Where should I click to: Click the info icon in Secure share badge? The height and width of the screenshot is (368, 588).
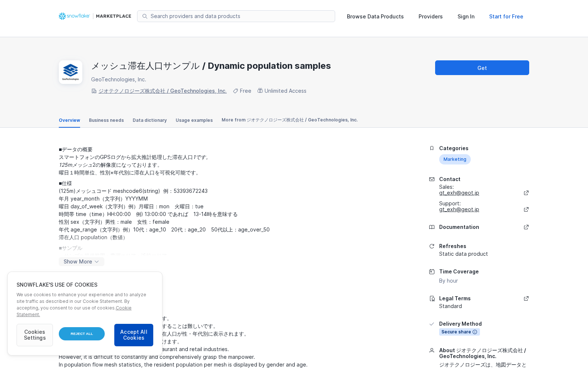pyautogui.click(x=475, y=332)
